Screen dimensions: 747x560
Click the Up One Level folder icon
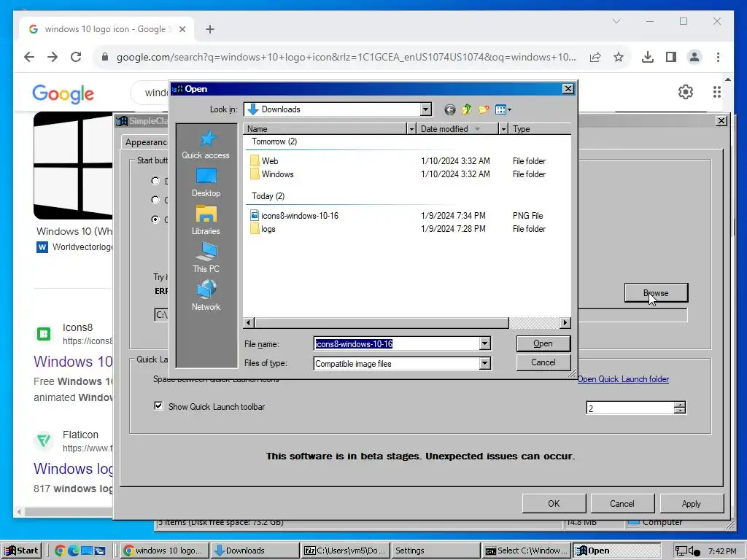(466, 109)
